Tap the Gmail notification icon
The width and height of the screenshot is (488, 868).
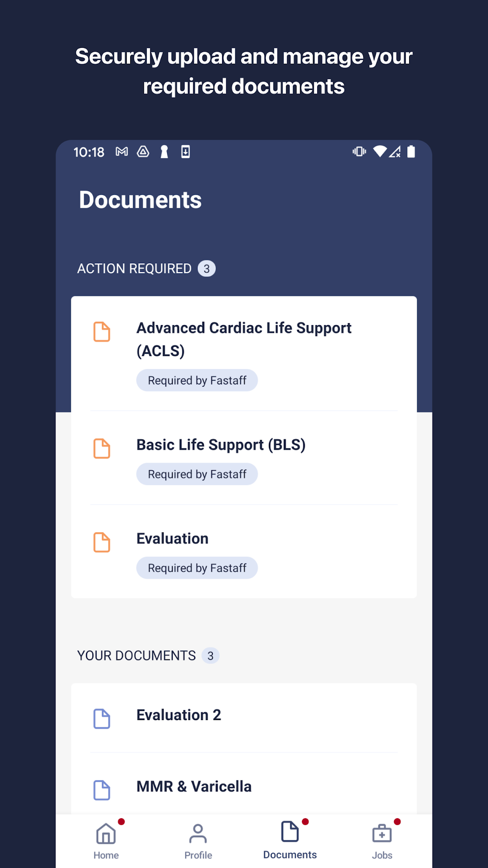pyautogui.click(x=122, y=152)
